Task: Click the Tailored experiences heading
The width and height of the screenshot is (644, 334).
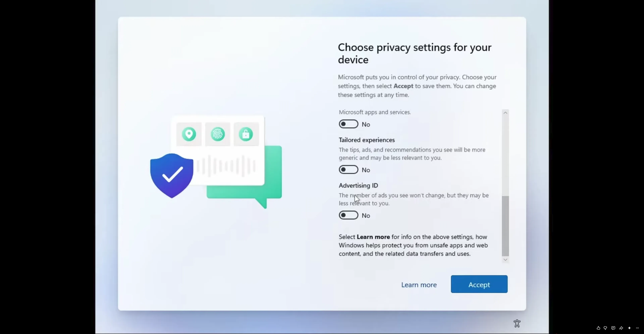Action: 367,140
